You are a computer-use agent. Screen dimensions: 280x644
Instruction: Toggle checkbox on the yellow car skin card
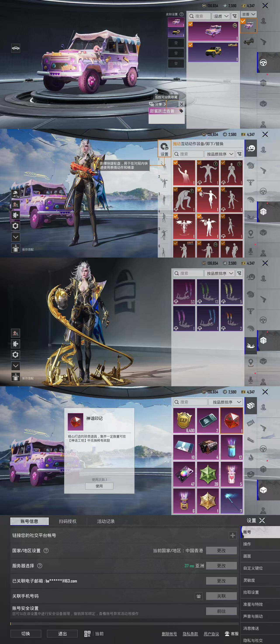pyautogui.click(x=191, y=45)
